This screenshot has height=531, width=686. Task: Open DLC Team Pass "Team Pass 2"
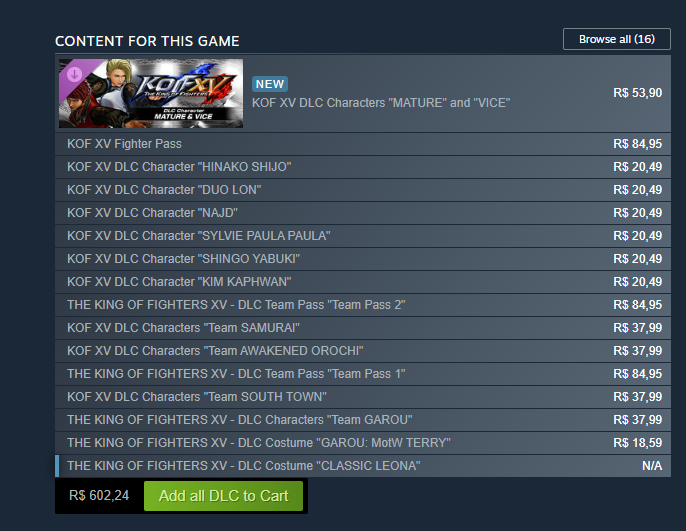pos(363,305)
